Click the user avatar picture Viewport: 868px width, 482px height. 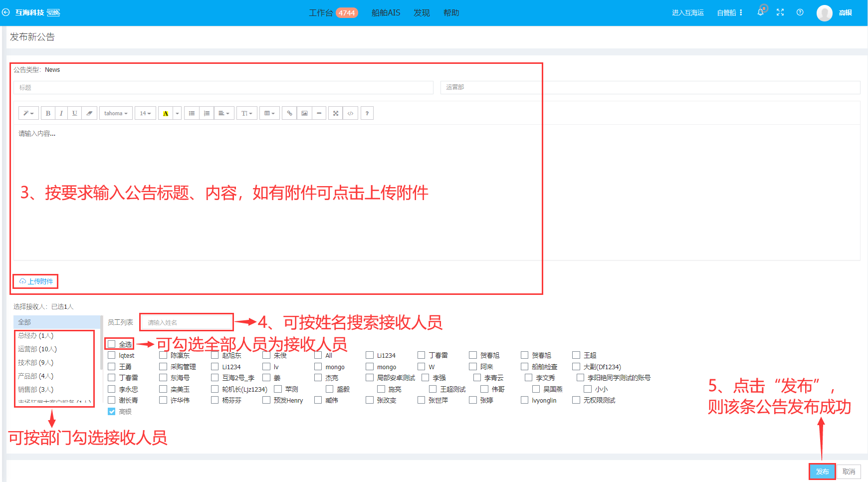pyautogui.click(x=825, y=13)
